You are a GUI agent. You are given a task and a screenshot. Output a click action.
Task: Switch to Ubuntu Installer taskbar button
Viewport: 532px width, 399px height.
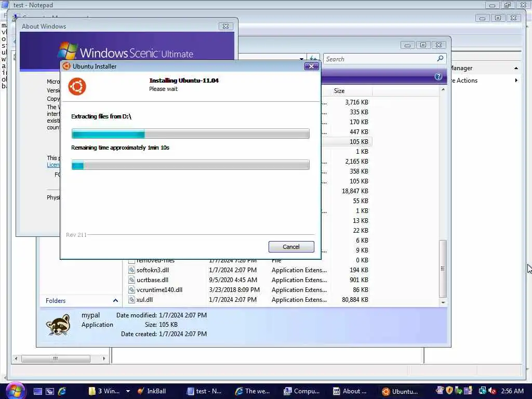(401, 391)
